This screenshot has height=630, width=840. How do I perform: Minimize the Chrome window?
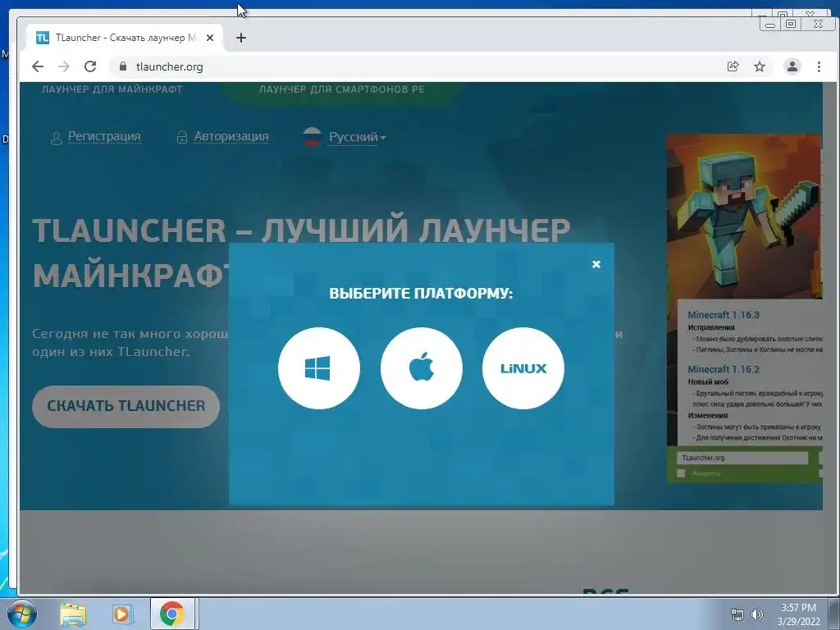(x=770, y=24)
